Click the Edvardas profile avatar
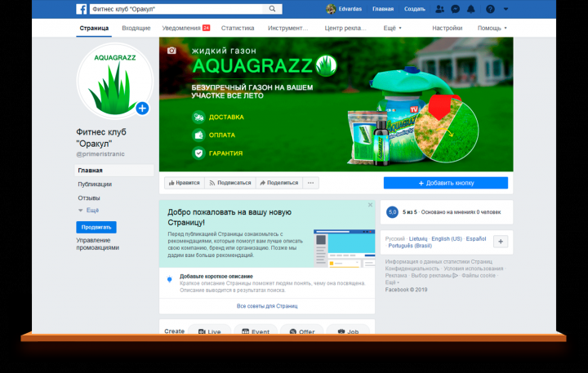This screenshot has width=588, height=373. pos(331,9)
